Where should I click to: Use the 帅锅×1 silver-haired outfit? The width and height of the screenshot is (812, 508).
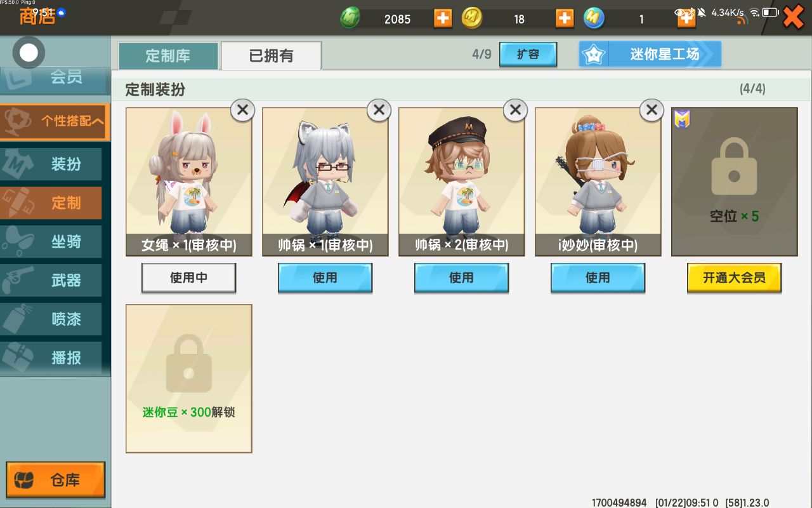click(x=325, y=278)
